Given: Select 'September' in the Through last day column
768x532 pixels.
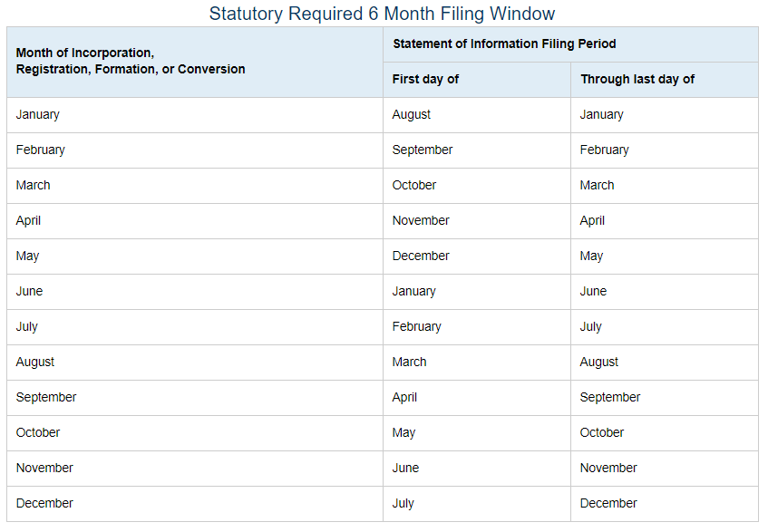Looking at the screenshot, I should pyautogui.click(x=609, y=397).
